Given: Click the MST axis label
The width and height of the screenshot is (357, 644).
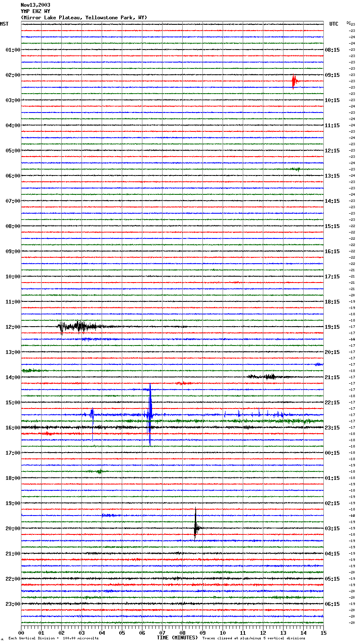Looking at the screenshot, I should [4, 24].
